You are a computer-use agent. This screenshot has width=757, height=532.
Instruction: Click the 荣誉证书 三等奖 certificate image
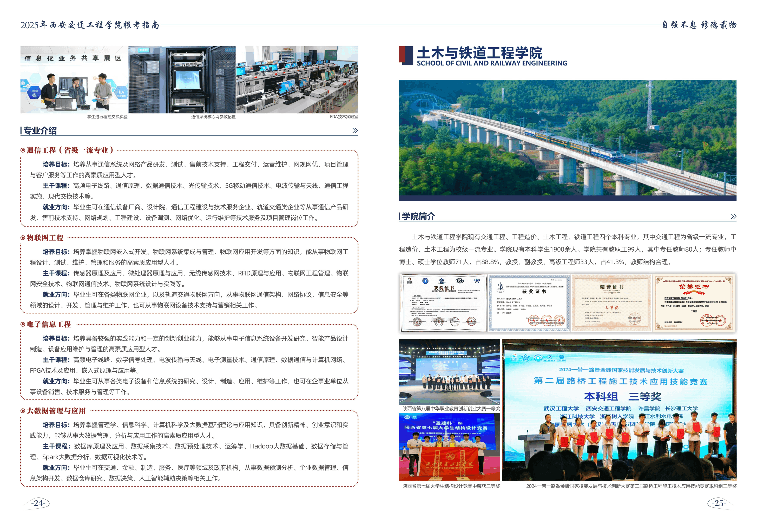point(611,303)
